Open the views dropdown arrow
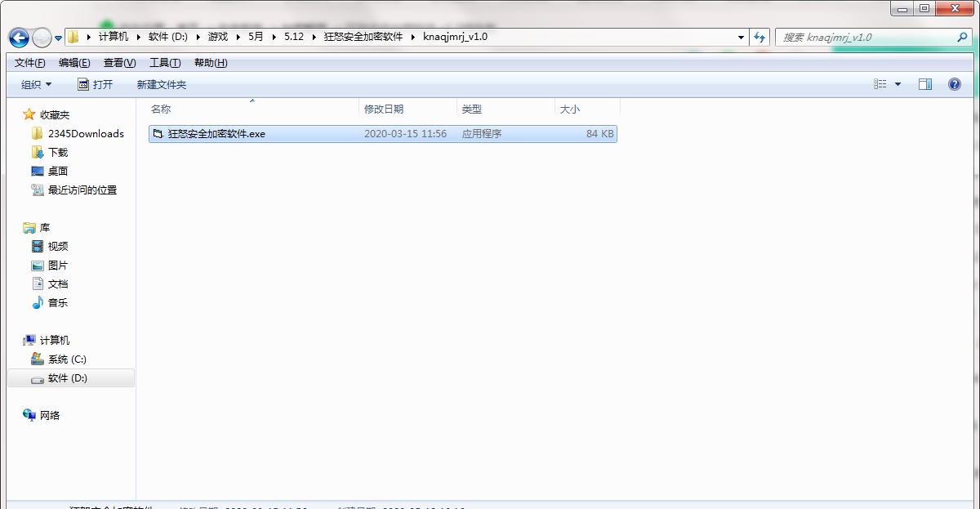The width and height of the screenshot is (980, 509). pos(897,84)
